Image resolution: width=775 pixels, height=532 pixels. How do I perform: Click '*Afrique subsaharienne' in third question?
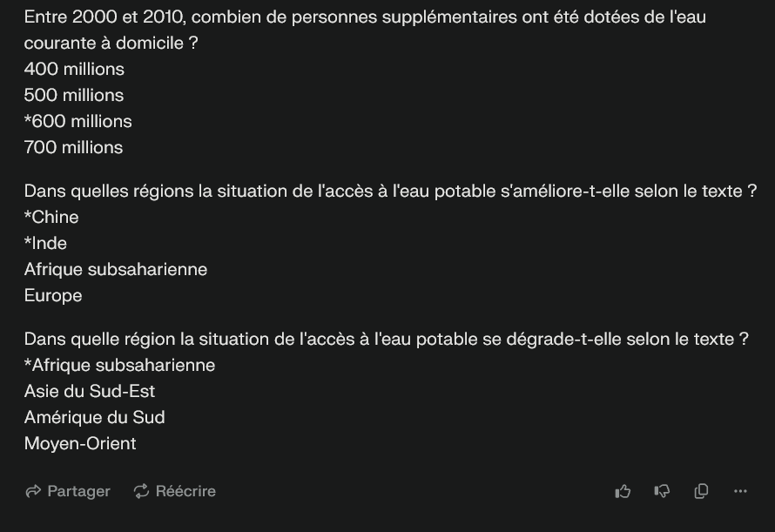pos(119,365)
